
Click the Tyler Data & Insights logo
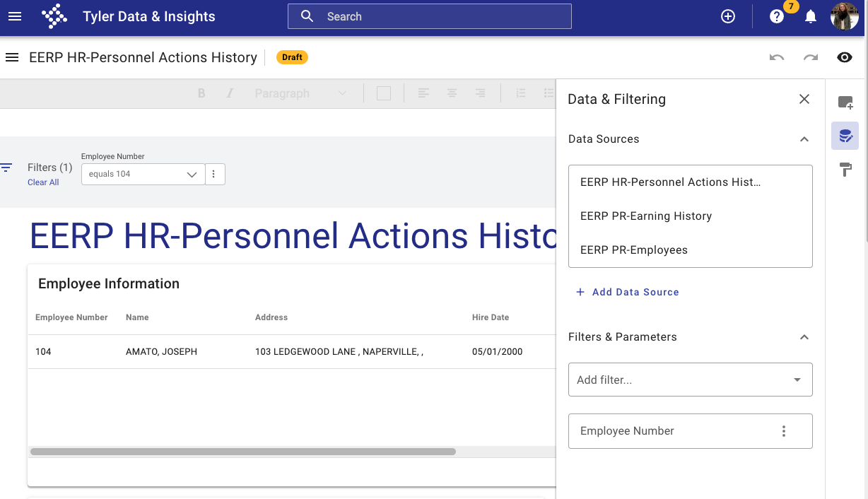pyautogui.click(x=54, y=16)
